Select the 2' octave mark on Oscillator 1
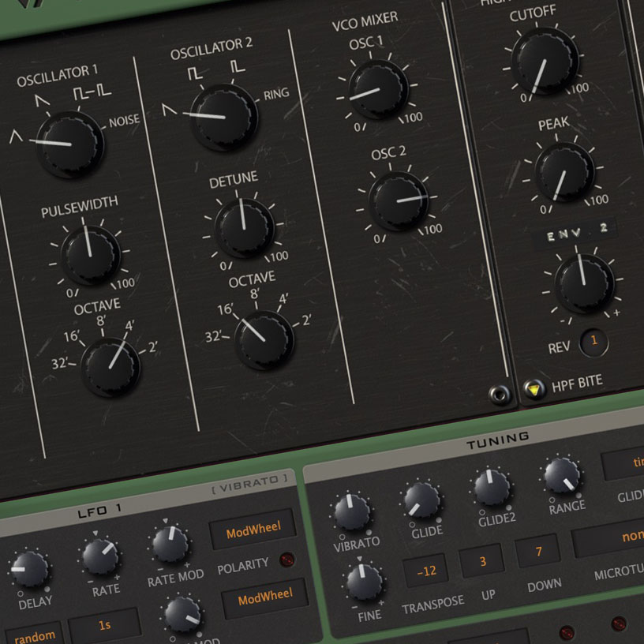This screenshot has width=644, height=644. pyautogui.click(x=153, y=347)
